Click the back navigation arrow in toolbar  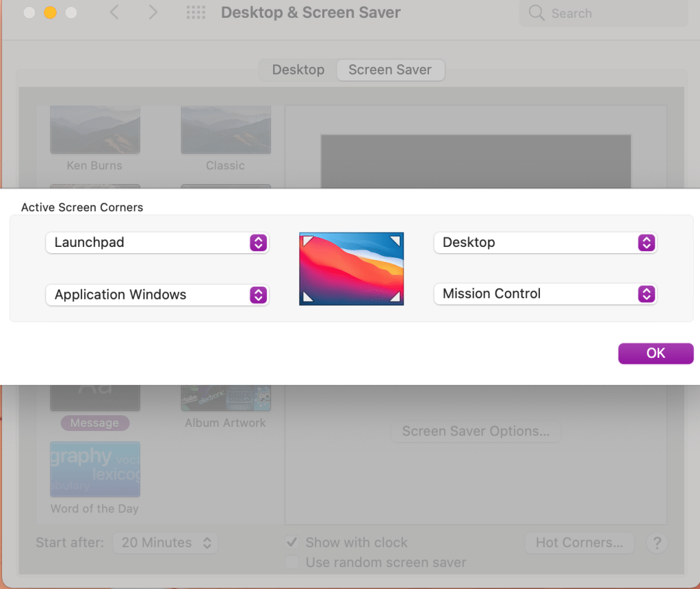[x=115, y=12]
